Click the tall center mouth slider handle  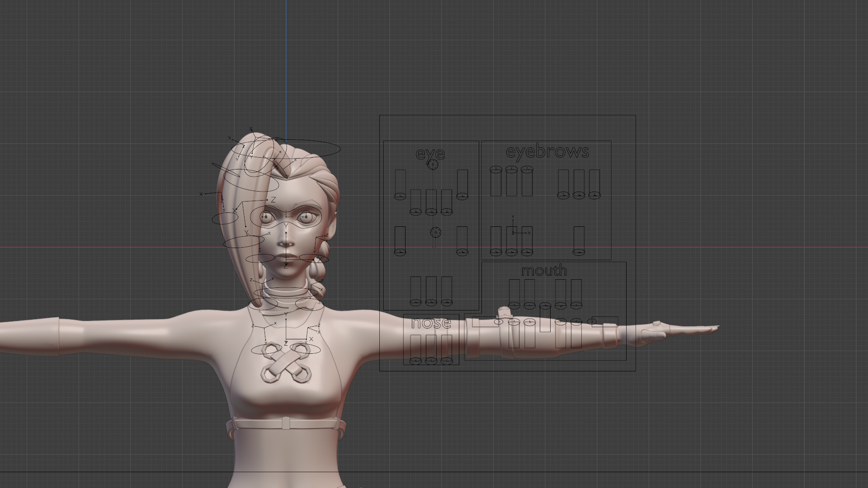tap(545, 306)
